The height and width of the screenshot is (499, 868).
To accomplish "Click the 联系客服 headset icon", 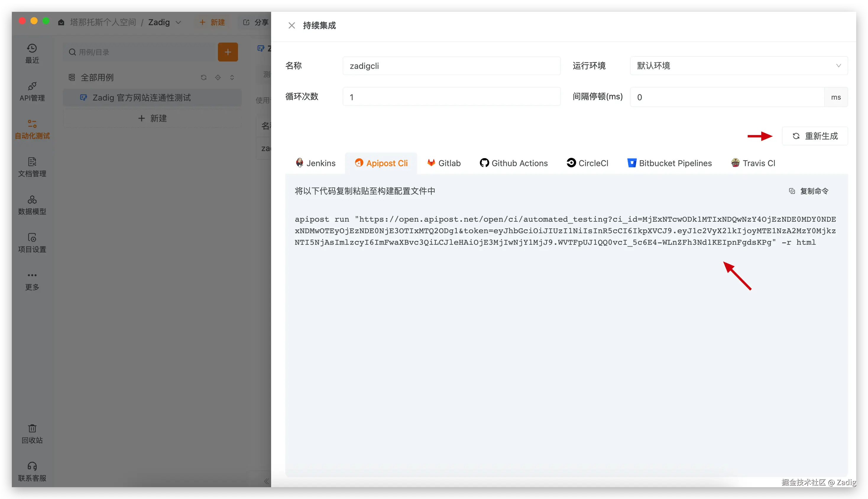I will point(32,466).
